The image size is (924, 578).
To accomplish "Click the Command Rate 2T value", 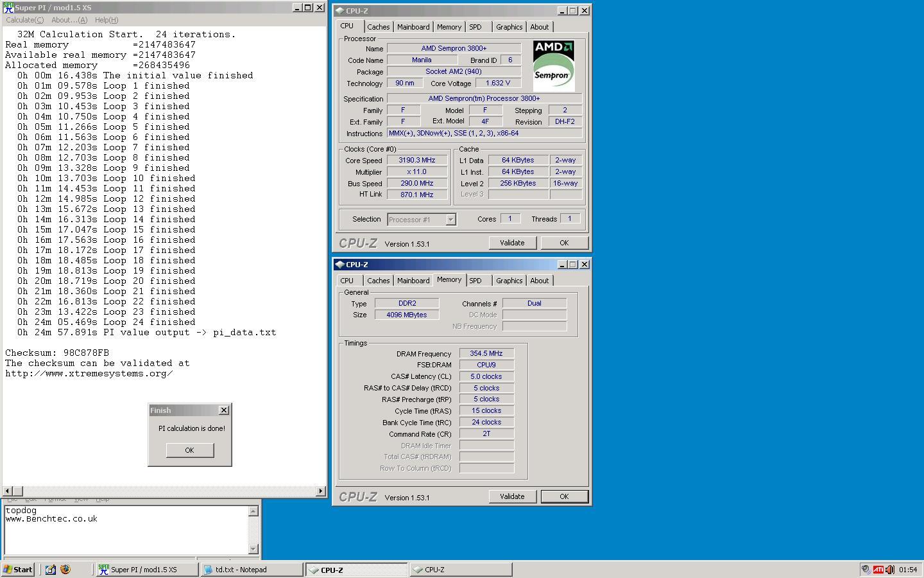I will [x=486, y=434].
